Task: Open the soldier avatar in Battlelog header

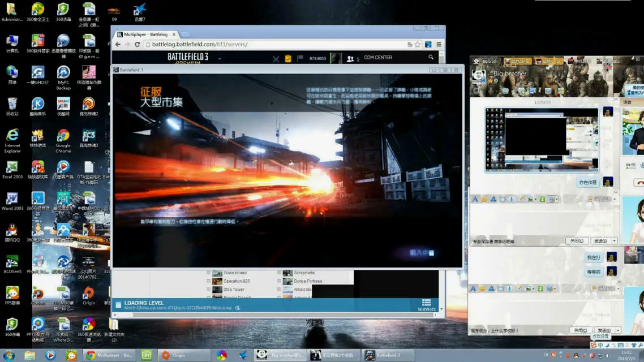Action: 336,58
